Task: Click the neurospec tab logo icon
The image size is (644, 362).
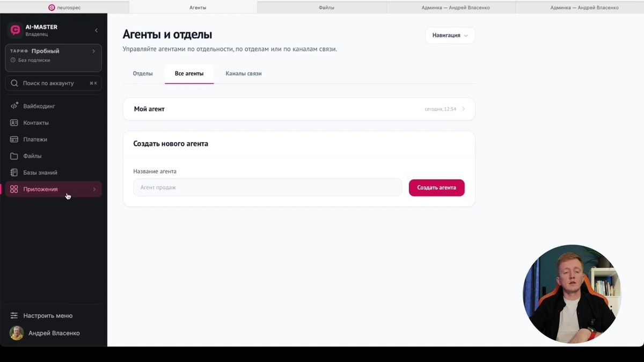Action: click(52, 8)
